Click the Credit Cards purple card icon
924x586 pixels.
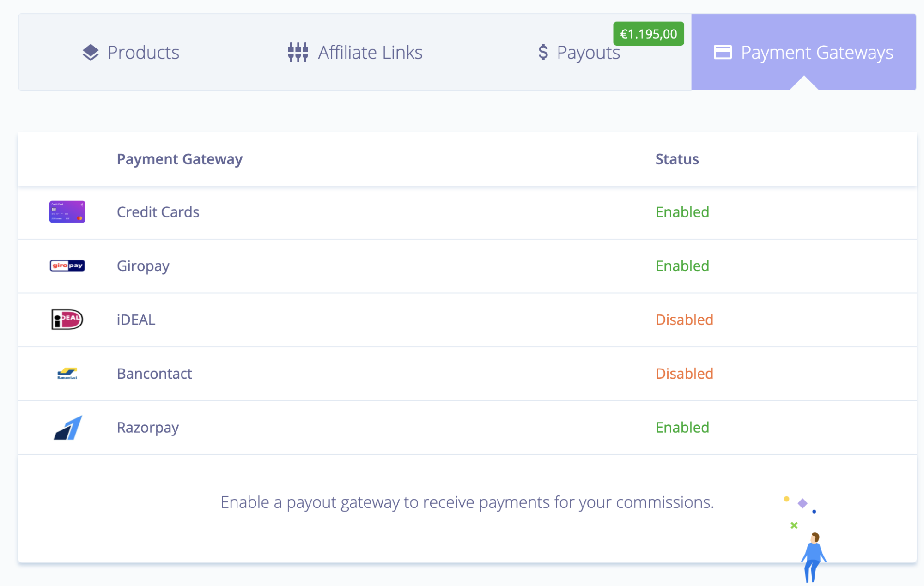(x=67, y=212)
